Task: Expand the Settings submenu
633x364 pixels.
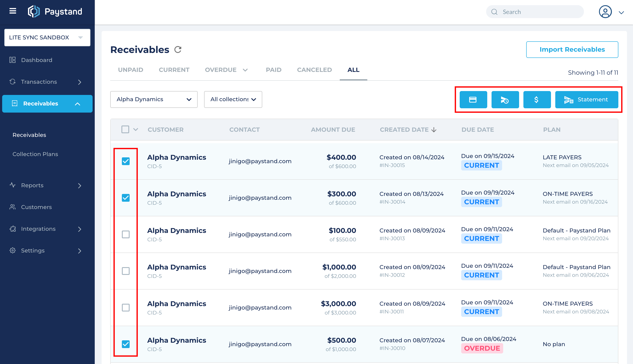Action: click(79, 251)
